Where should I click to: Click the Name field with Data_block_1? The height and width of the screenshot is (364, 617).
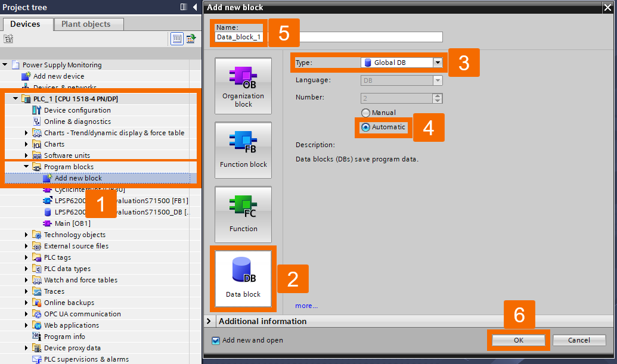coord(329,37)
